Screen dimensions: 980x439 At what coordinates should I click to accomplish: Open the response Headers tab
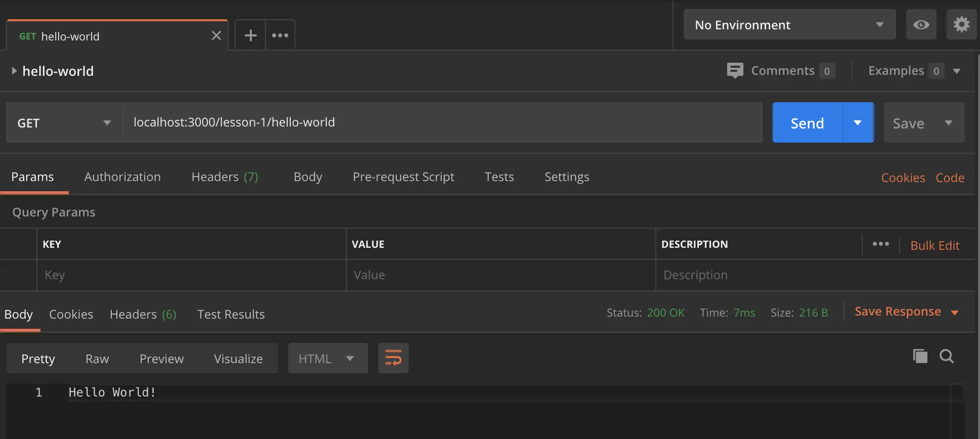click(143, 315)
